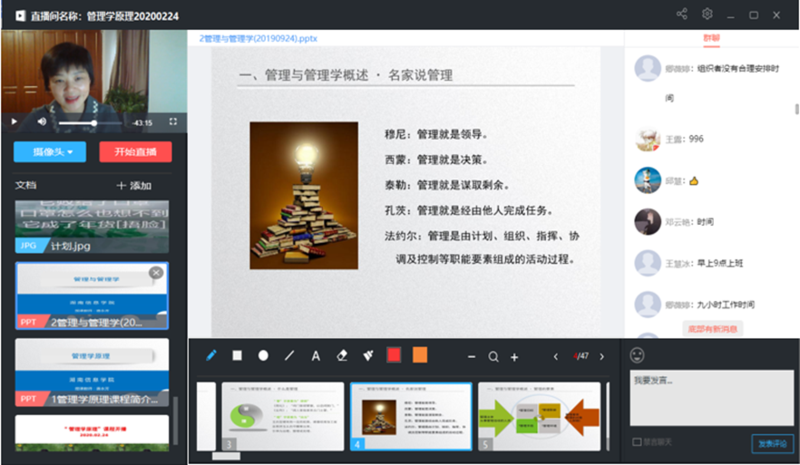The image size is (800, 465).
Task: Select slide 3 thumbnail
Action: (283, 417)
